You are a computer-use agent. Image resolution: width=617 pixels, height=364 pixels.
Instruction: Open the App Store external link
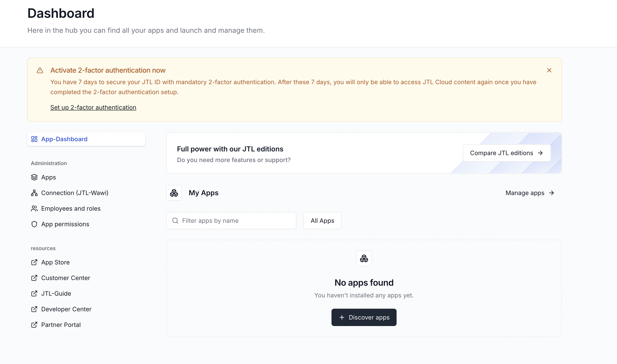[55, 262]
